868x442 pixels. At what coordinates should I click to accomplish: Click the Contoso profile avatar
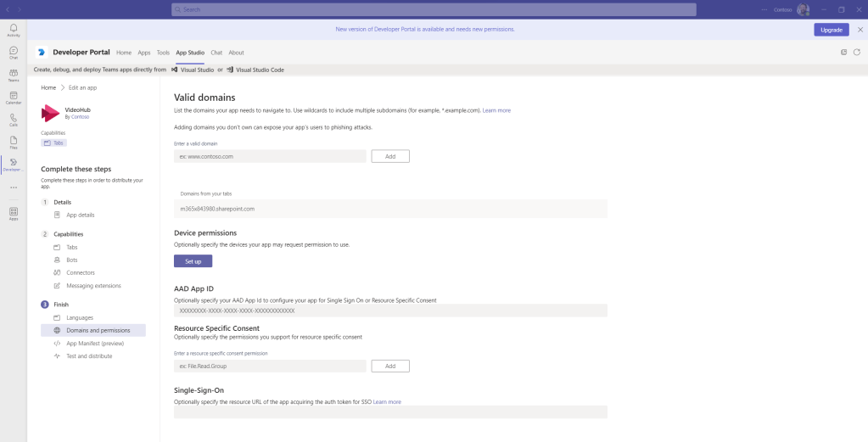[803, 9]
